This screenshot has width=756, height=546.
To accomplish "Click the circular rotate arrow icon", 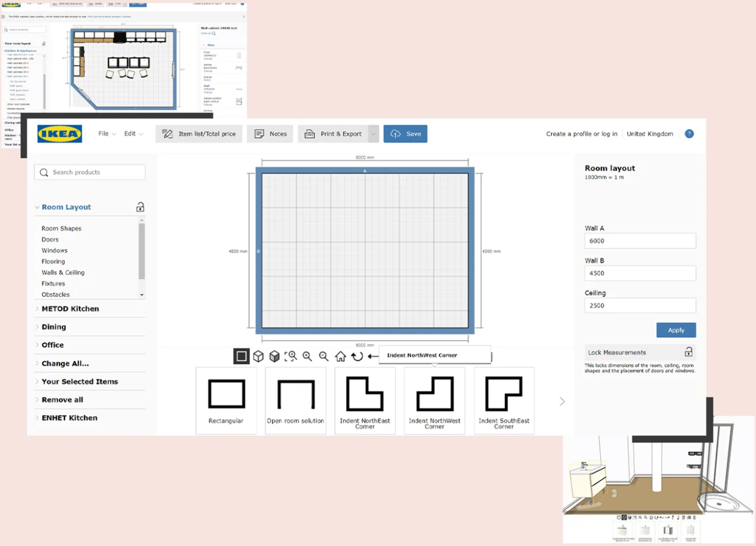I will [357, 356].
